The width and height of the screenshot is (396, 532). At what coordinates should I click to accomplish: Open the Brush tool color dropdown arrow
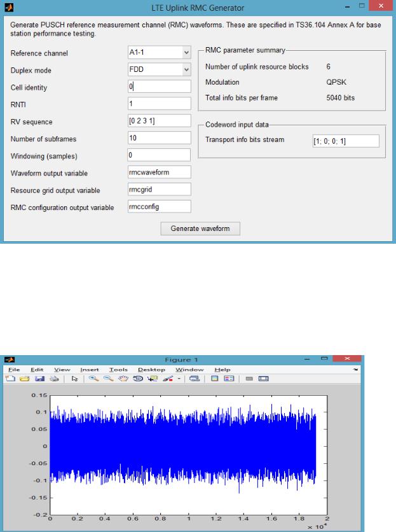pos(179,379)
